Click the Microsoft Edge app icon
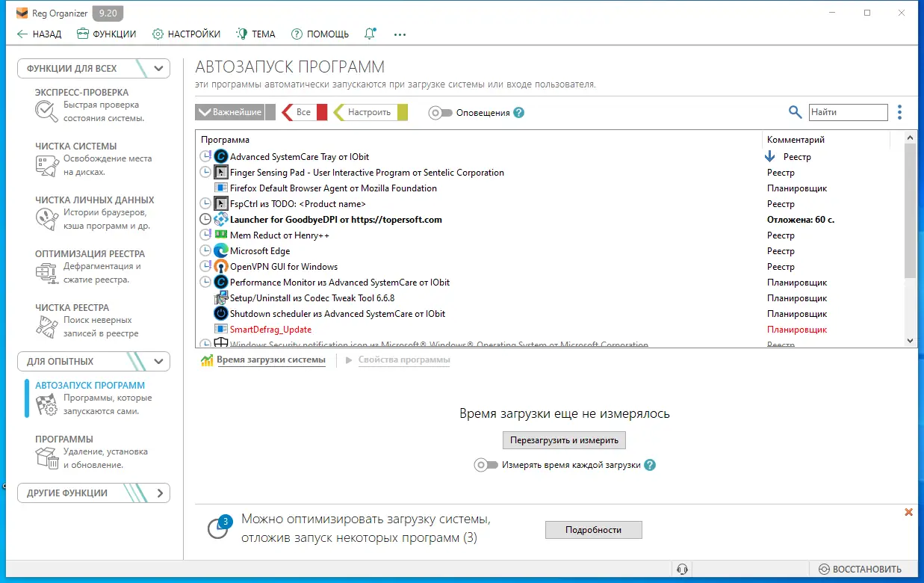This screenshot has height=583, width=924. coord(220,251)
